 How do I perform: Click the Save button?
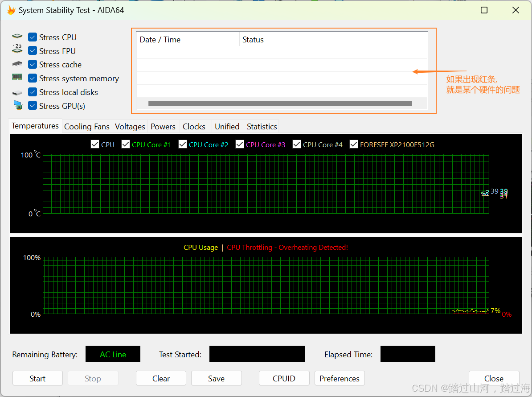216,378
